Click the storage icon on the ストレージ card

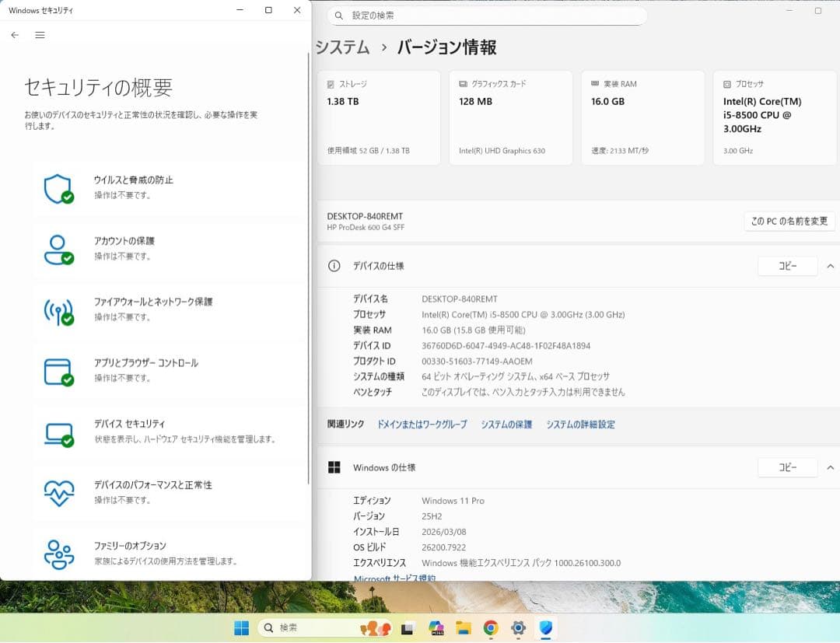331,84
